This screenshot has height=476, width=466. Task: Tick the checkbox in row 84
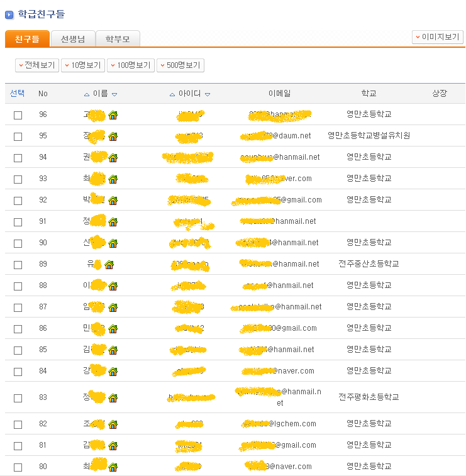pos(18,372)
